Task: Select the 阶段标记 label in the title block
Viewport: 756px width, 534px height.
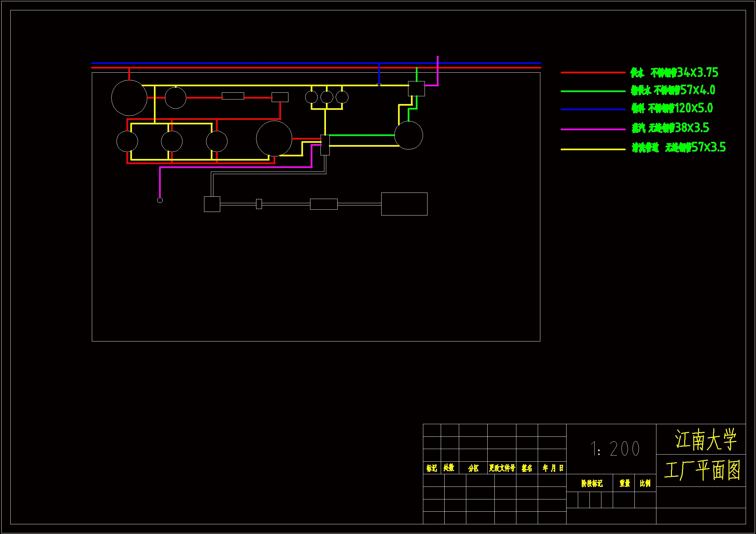Action: [x=592, y=483]
